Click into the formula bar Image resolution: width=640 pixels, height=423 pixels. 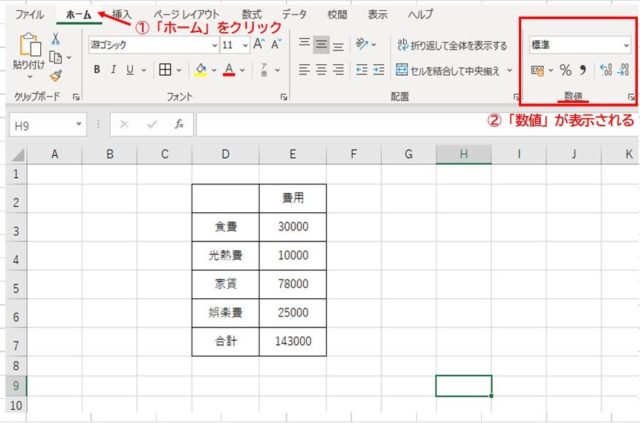[x=416, y=125]
